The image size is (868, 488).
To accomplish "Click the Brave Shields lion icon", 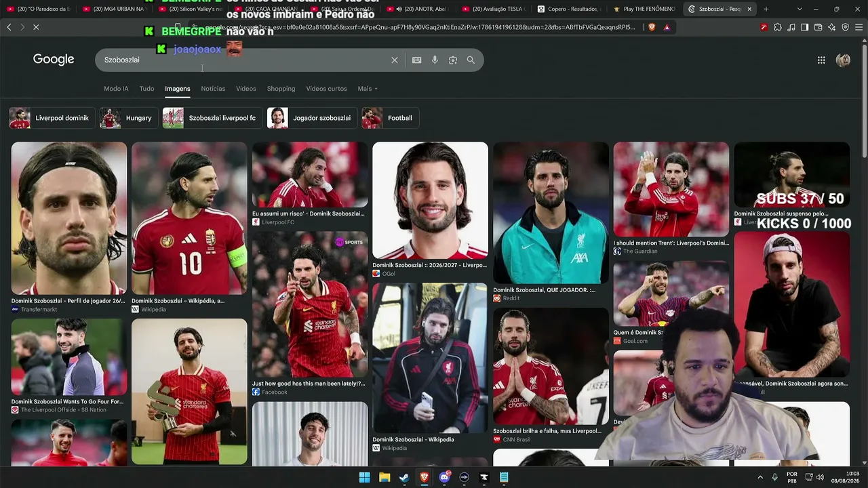I will pyautogui.click(x=652, y=27).
